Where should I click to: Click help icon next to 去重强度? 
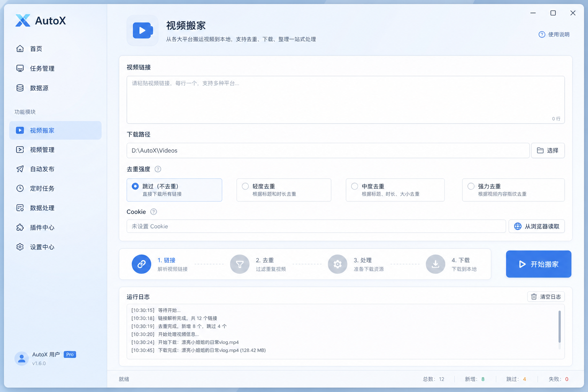[158, 169]
